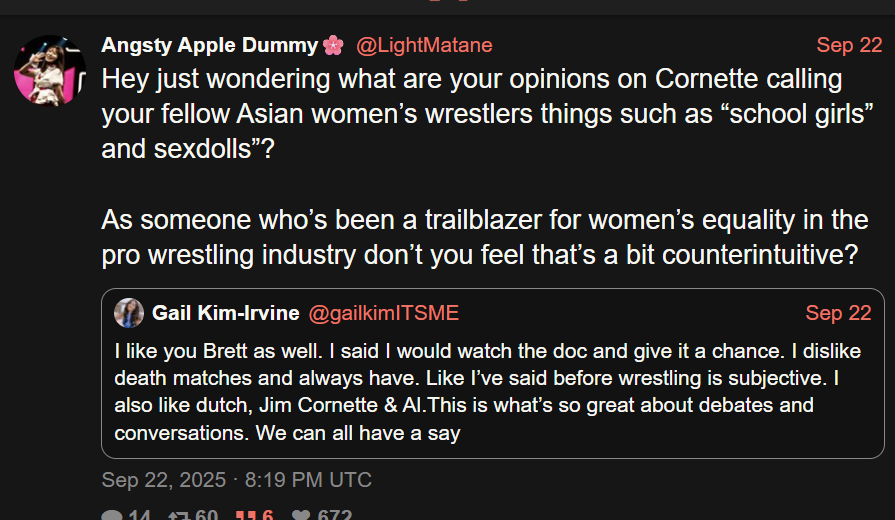Click the comment replies icon

(x=112, y=516)
